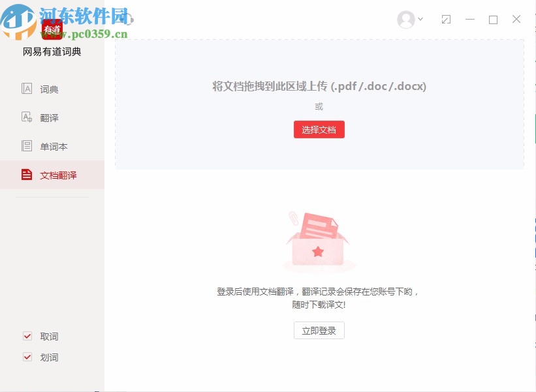The image size is (536, 392).
Task: Click the red 有道 badge icon
Action: 52,29
